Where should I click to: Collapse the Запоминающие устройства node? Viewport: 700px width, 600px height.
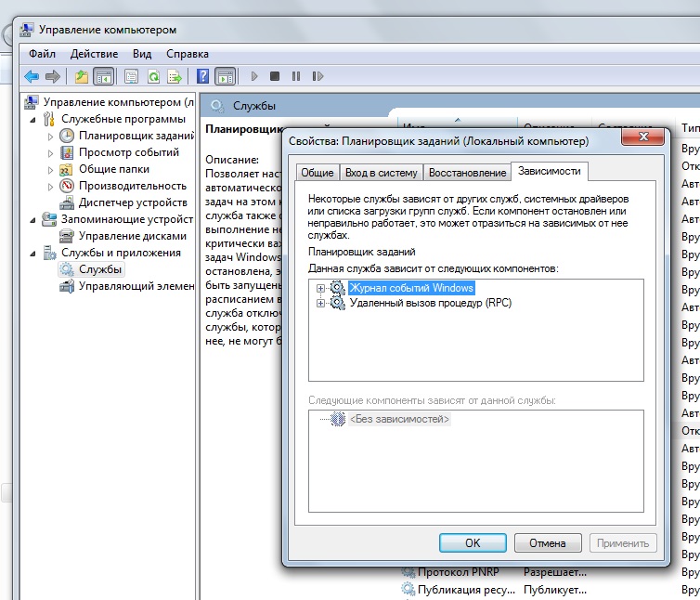click(x=32, y=220)
